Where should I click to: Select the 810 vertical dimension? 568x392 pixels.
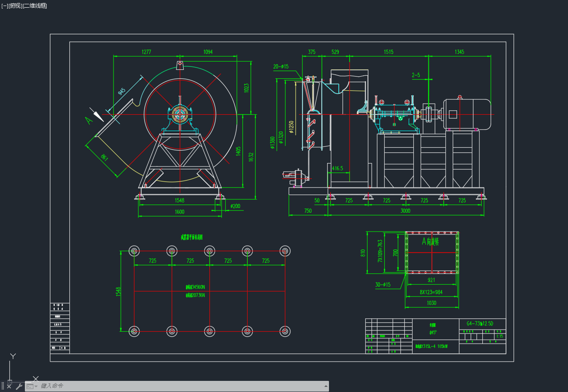(x=362, y=252)
